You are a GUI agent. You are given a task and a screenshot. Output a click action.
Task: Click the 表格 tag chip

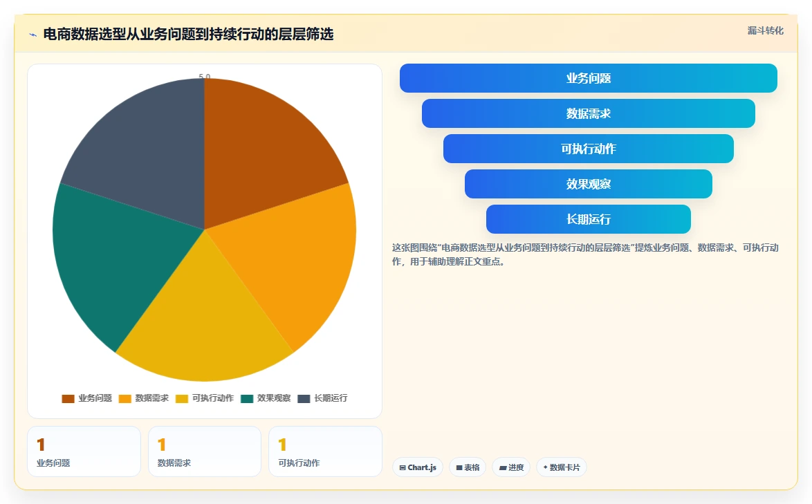coord(468,467)
